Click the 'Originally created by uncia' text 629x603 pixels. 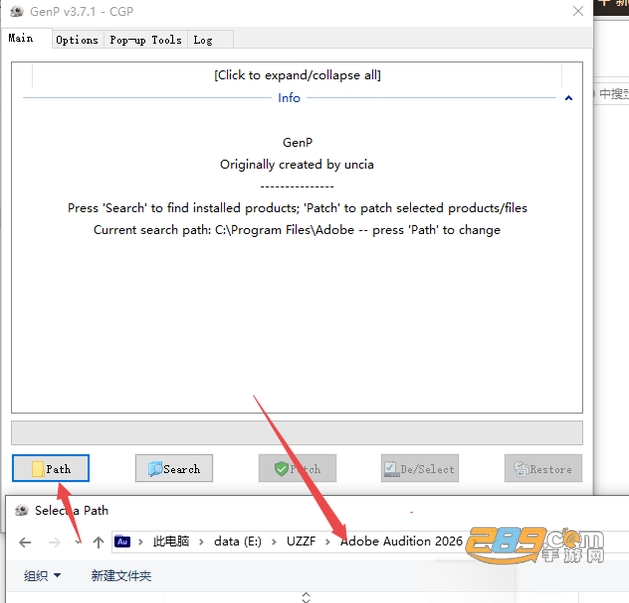(x=297, y=164)
